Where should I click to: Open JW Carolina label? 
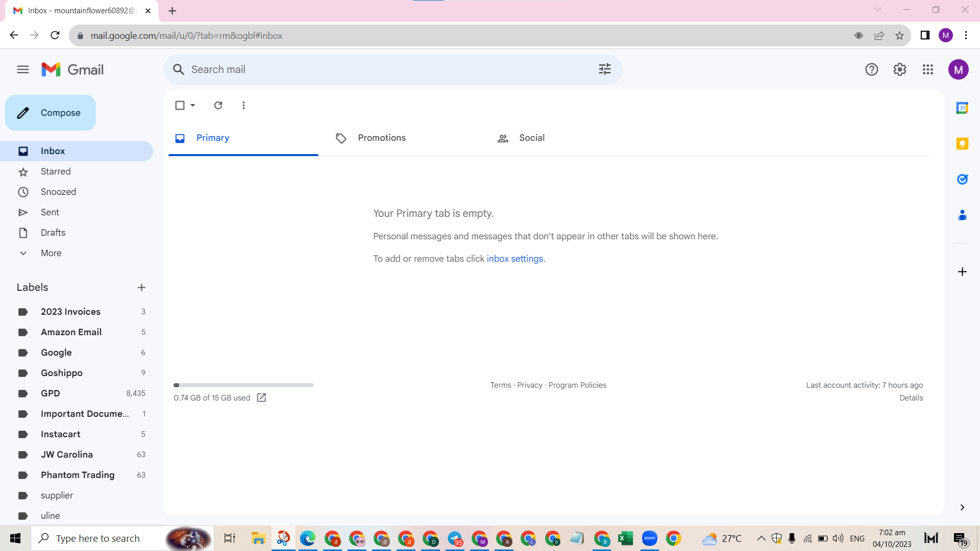pyautogui.click(x=77, y=455)
